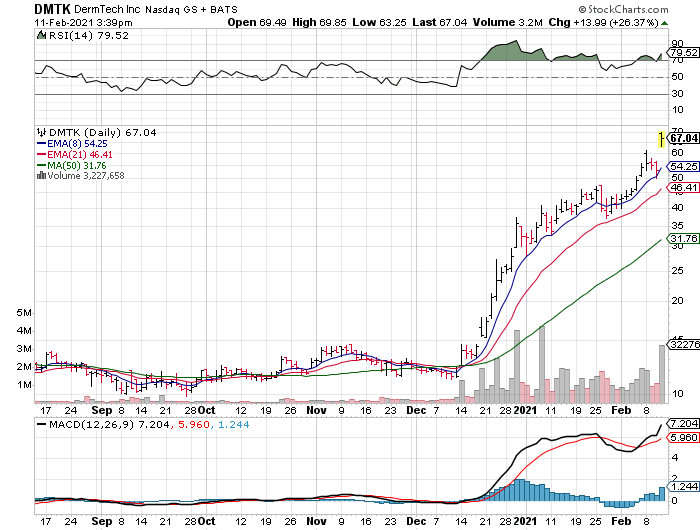Select the red EMA(21) line swatch in the legend

[x=41, y=154]
